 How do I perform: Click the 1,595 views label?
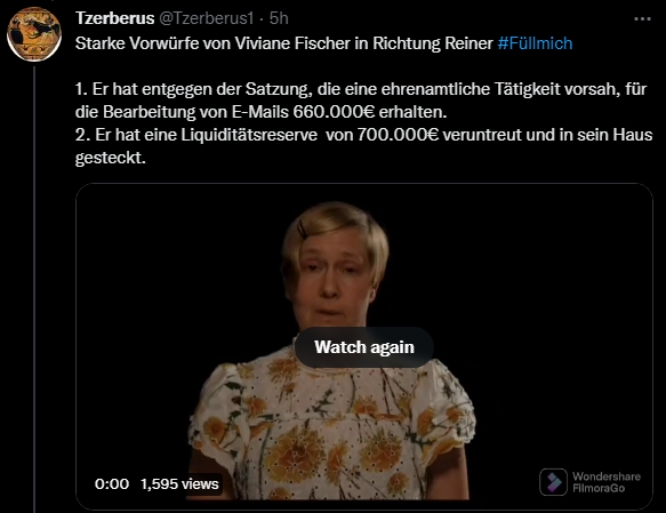coord(179,484)
